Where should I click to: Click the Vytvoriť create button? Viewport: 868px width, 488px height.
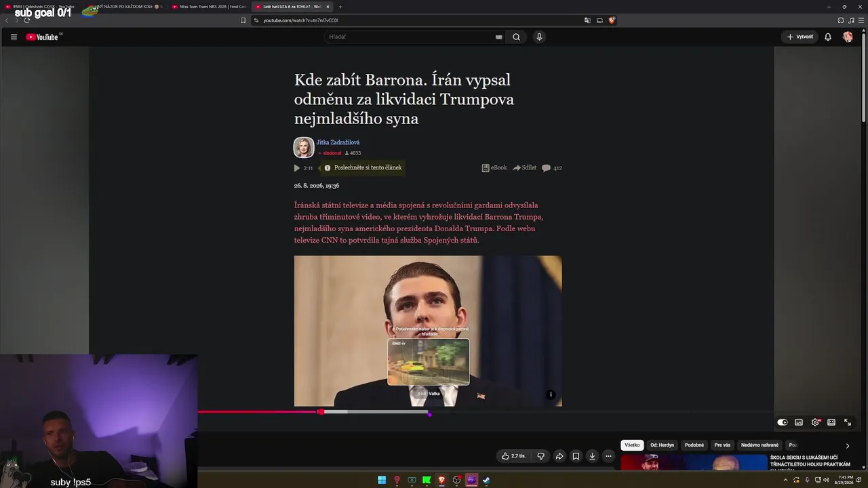800,37
